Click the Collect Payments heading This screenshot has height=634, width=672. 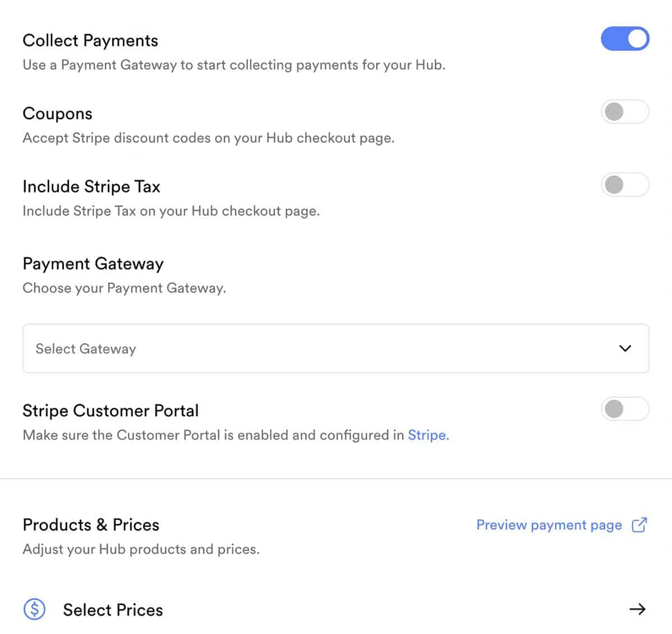90,40
